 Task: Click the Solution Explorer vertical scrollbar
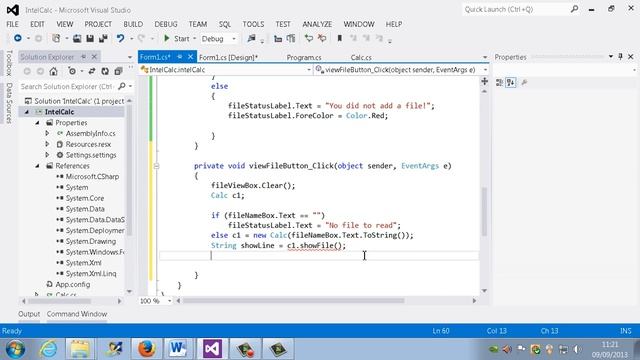click(x=129, y=171)
